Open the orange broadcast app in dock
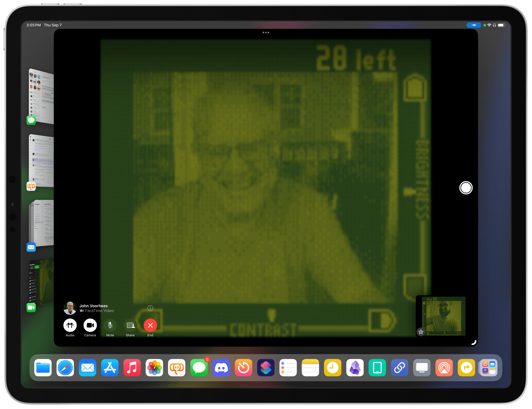This screenshot has height=409, width=532. [x=444, y=367]
